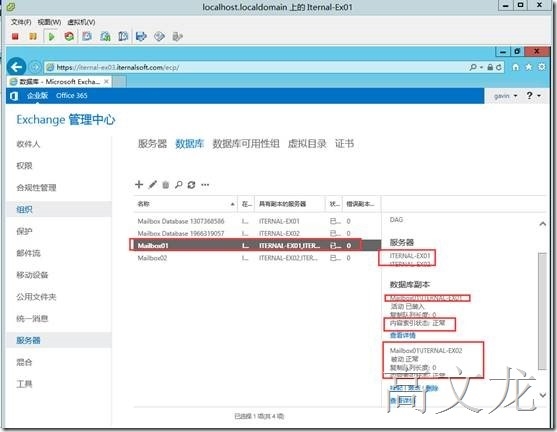Screen dimensions: 557x432
Task: Click the Office logo icon in header
Action: click(x=14, y=96)
